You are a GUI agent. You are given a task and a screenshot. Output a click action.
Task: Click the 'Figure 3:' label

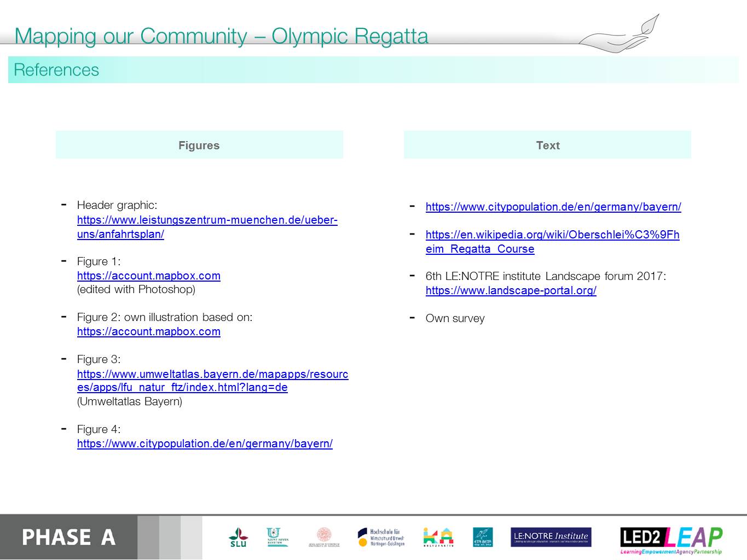(99, 359)
